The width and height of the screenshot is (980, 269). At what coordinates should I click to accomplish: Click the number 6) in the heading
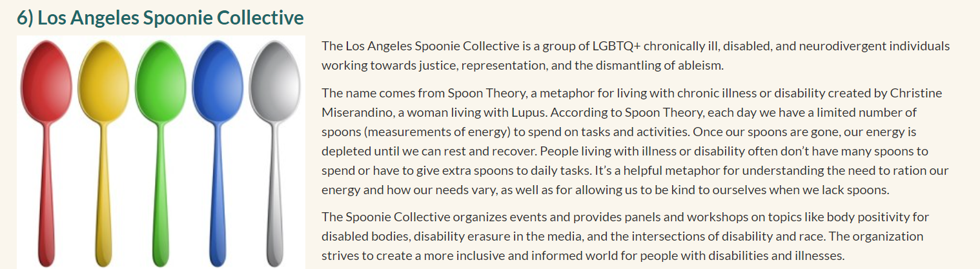25,17
